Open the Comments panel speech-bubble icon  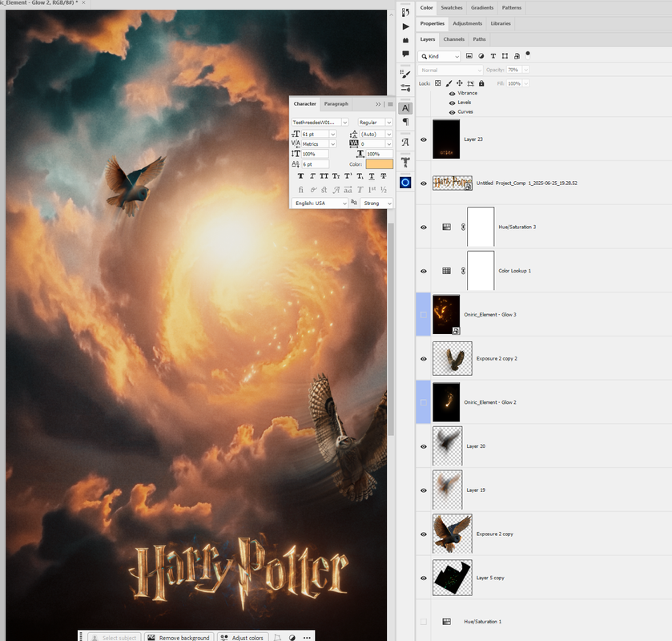coord(405,54)
